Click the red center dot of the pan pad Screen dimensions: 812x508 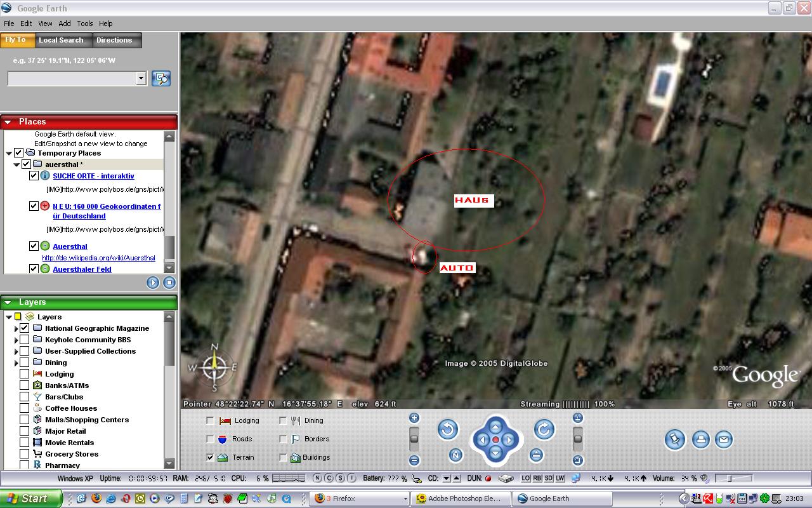(x=495, y=440)
